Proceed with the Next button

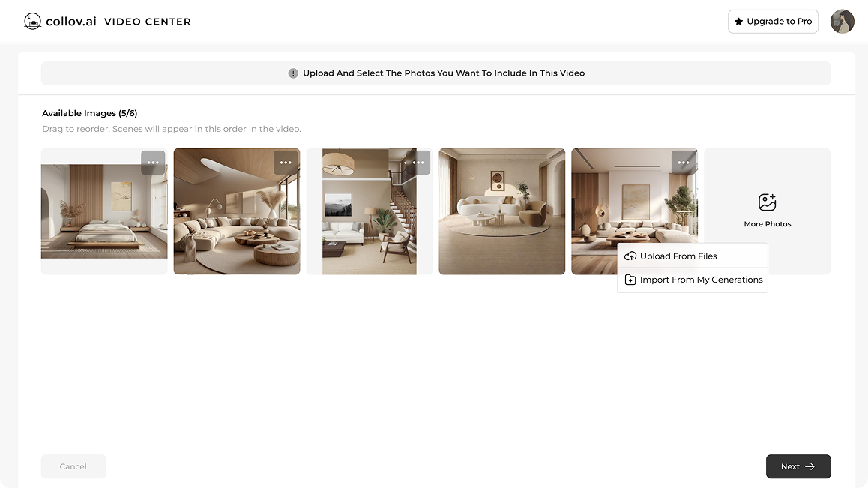[x=798, y=466]
